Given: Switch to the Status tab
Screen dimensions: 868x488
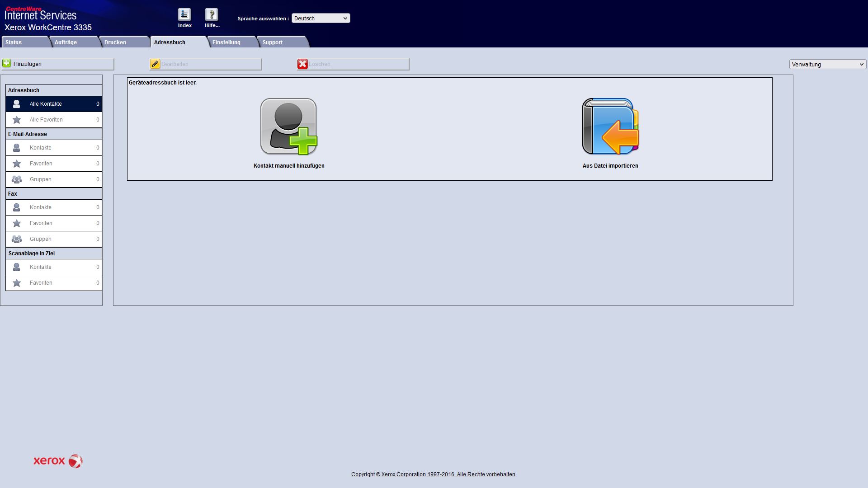Looking at the screenshot, I should (x=14, y=42).
